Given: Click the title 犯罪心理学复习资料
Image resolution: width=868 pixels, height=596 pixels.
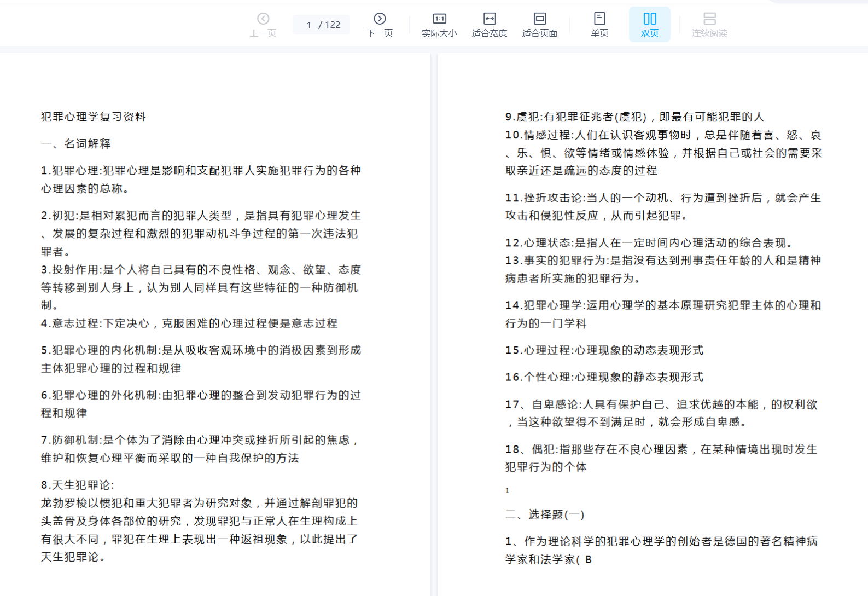Looking at the screenshot, I should point(94,117).
